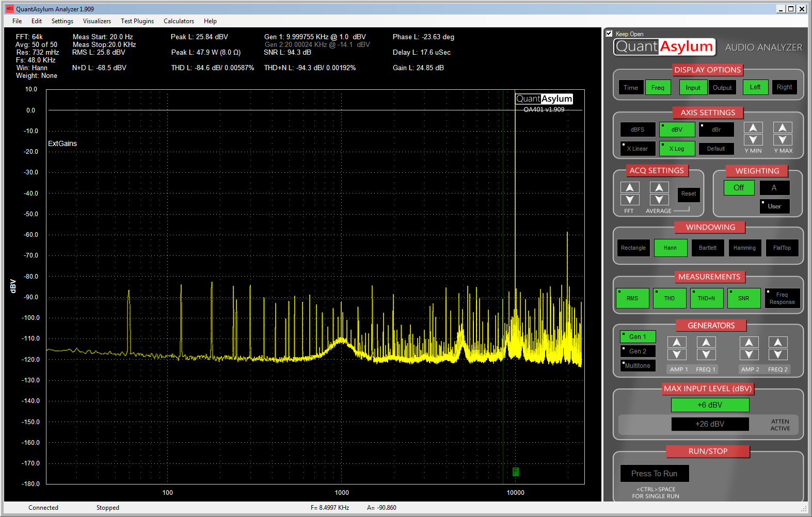The image size is (812, 517).
Task: Increase FFT size with the up arrow
Action: coord(630,187)
